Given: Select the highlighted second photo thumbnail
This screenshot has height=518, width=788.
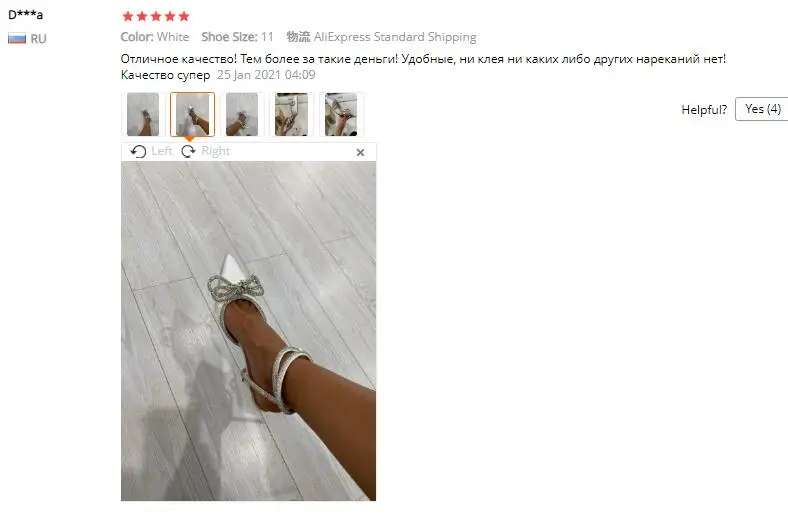Looking at the screenshot, I should click(192, 114).
